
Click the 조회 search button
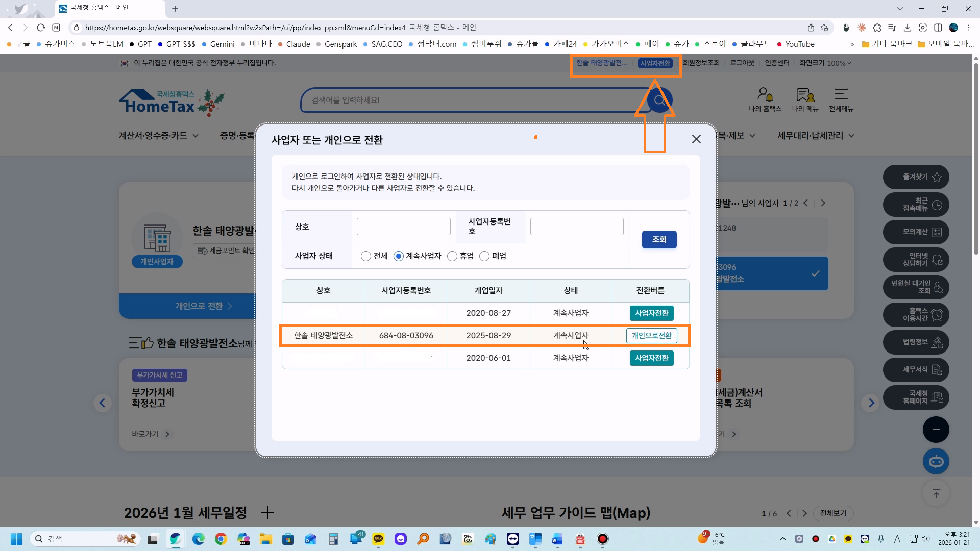tap(659, 239)
